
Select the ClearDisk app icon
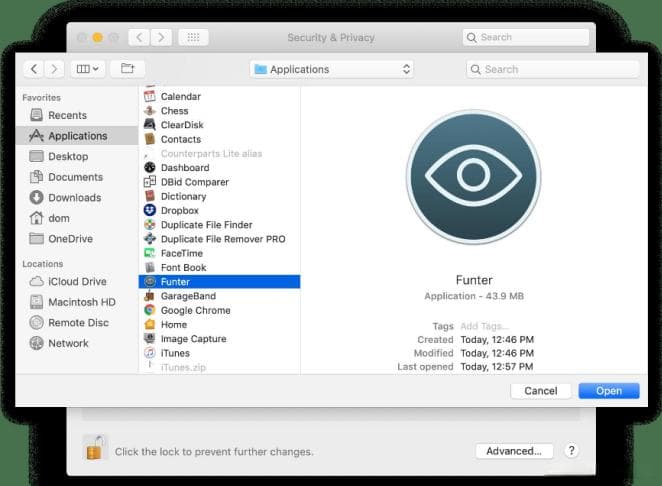150,125
